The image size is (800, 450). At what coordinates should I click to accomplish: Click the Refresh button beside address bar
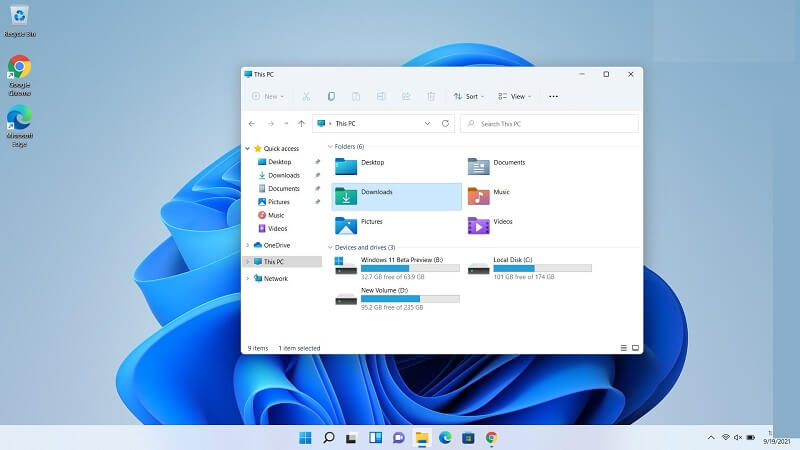445,124
